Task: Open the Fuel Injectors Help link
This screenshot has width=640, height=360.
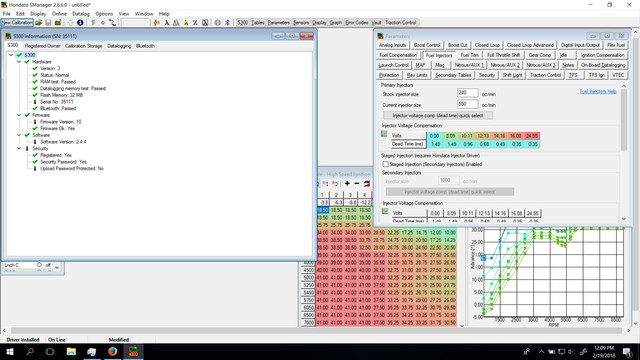Action: pyautogui.click(x=598, y=91)
